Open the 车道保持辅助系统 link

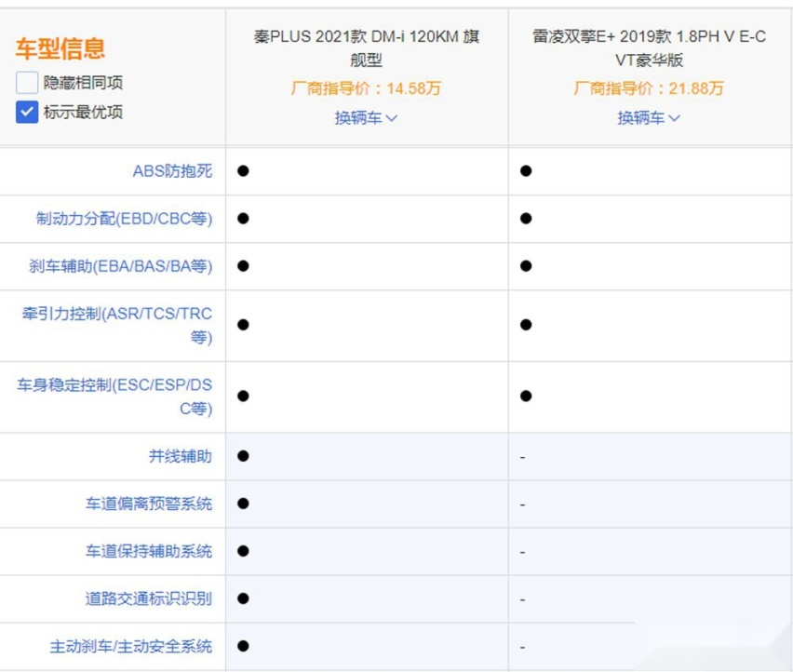pyautogui.click(x=149, y=551)
